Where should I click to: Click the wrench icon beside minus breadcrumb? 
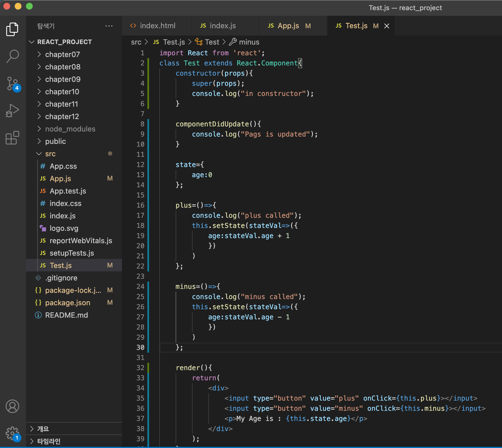[233, 42]
